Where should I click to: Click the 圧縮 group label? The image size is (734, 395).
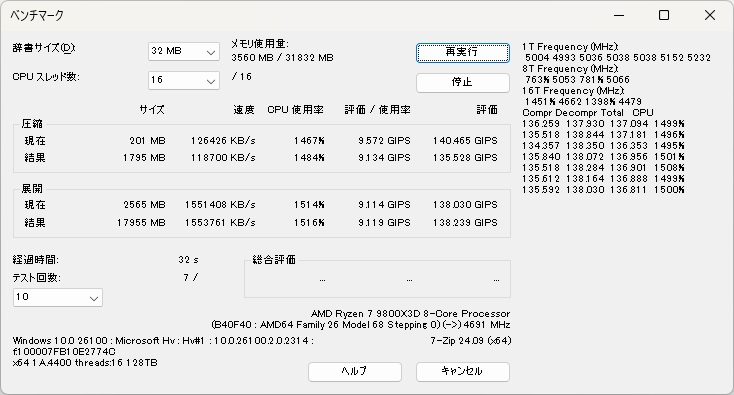click(32, 124)
